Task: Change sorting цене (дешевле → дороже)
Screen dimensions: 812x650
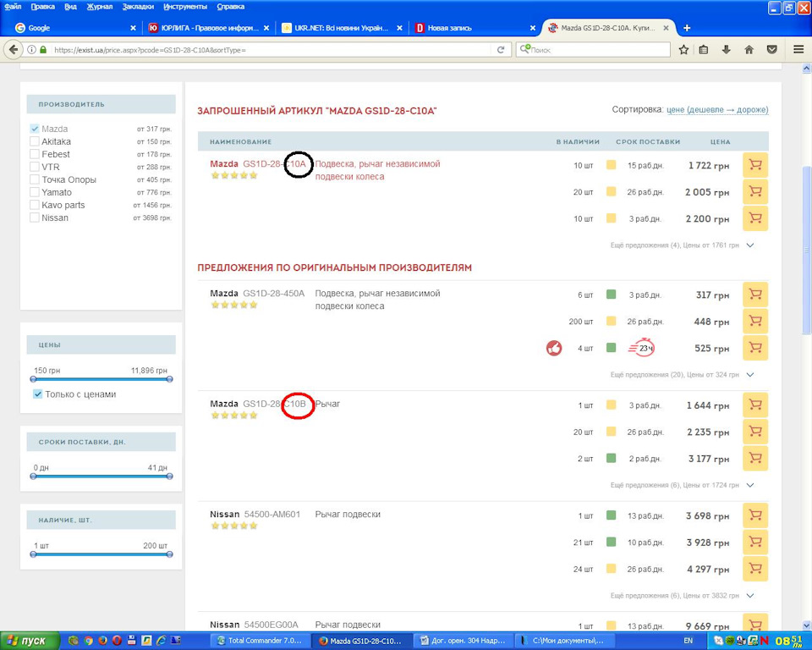Action: (717, 109)
